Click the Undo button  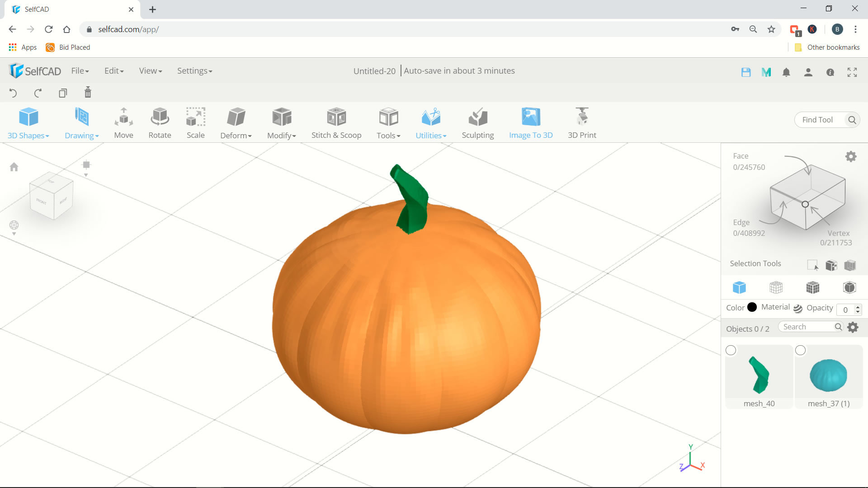13,93
